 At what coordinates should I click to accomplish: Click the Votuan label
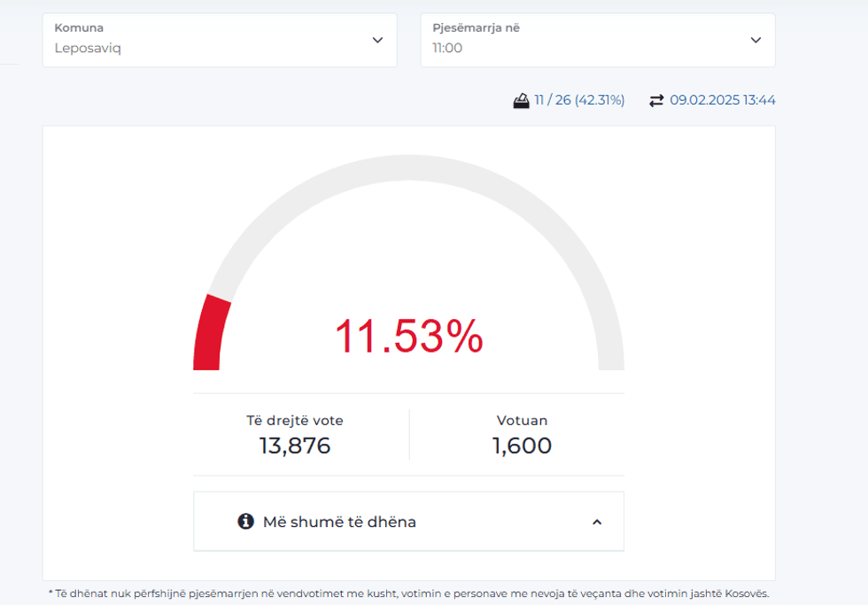coord(522,421)
